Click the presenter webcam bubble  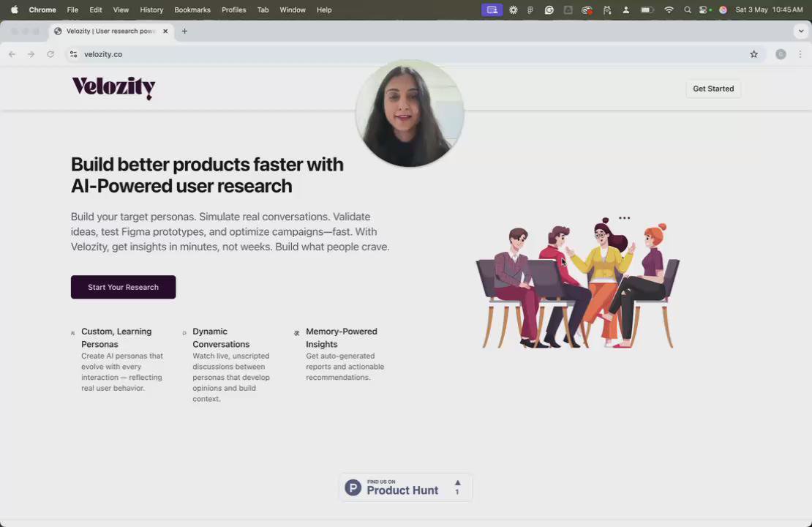coord(410,113)
